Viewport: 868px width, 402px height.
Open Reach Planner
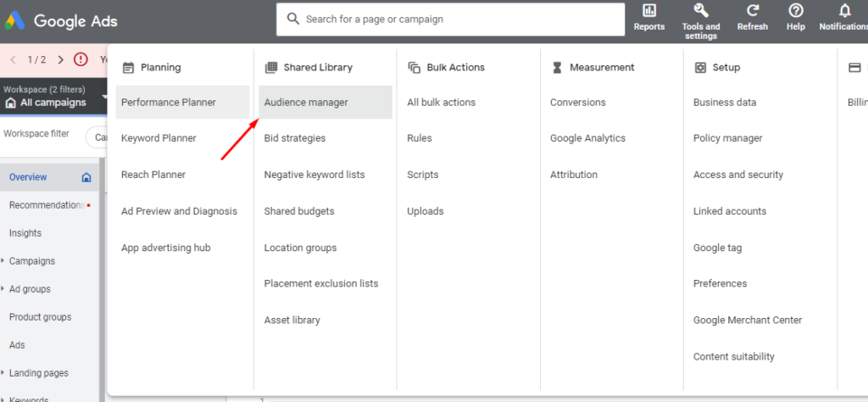point(153,175)
